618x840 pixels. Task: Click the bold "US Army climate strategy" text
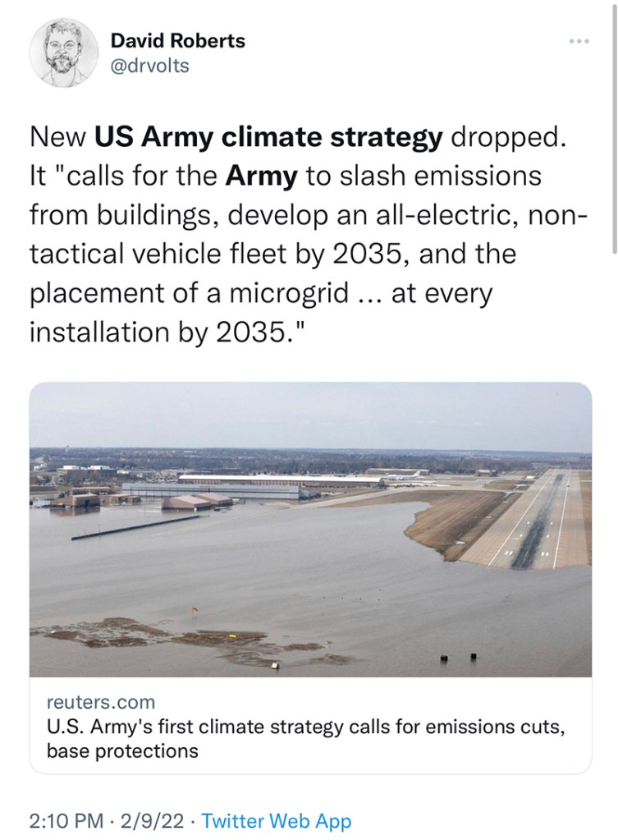coord(268,138)
